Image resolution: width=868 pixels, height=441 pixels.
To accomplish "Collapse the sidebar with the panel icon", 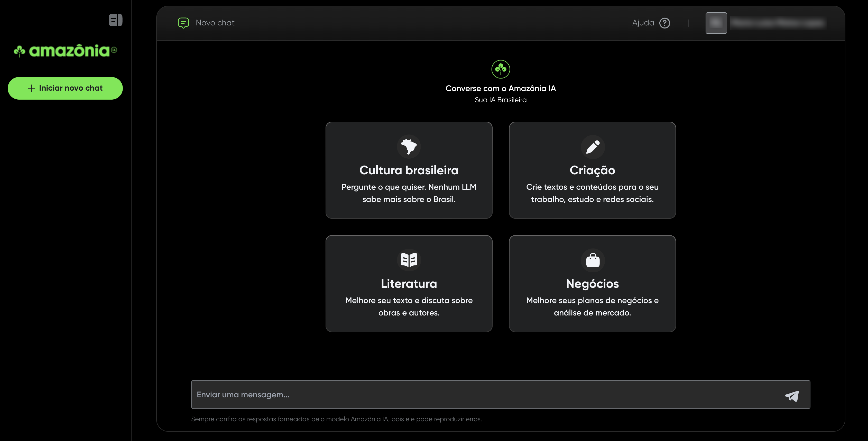I will [x=115, y=20].
